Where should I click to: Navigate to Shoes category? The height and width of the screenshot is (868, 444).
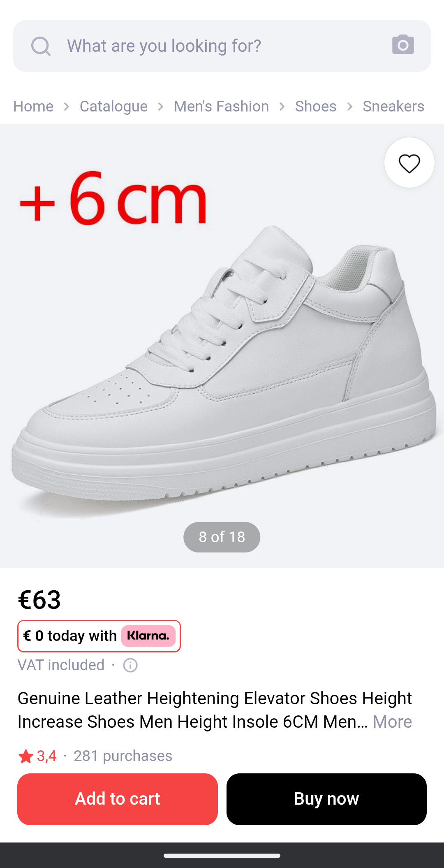tap(316, 107)
